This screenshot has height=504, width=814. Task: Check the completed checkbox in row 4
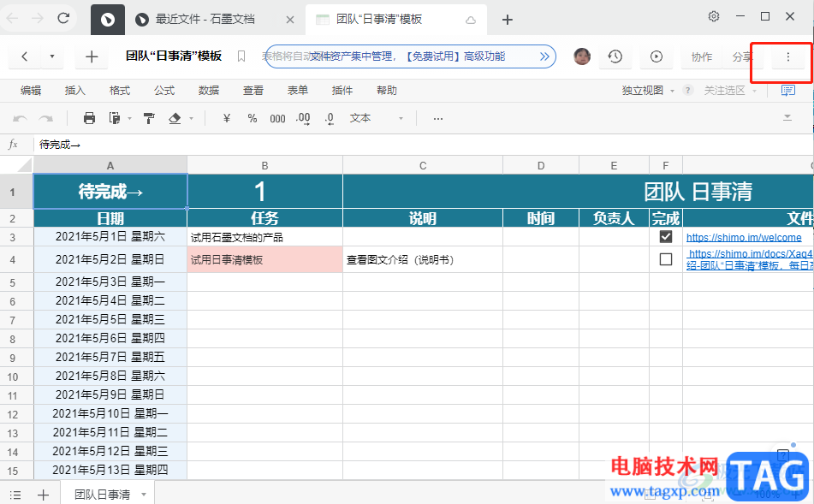666,259
